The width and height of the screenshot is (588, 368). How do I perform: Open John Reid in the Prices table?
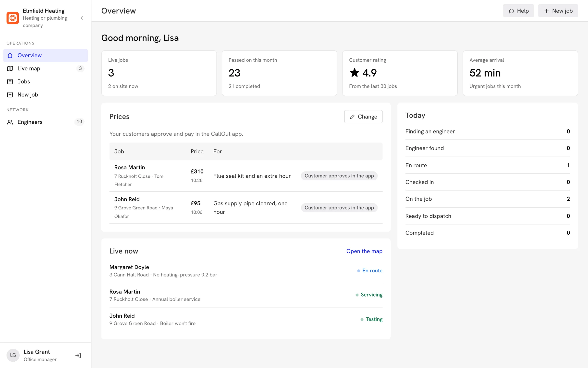(127, 199)
